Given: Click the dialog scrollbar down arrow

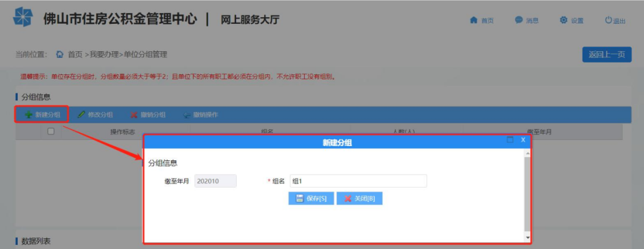Looking at the screenshot, I should pyautogui.click(x=527, y=238).
